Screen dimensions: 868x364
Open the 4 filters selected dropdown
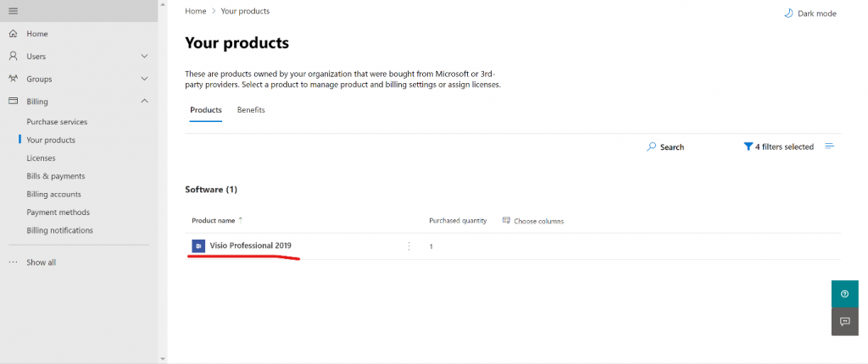coord(779,146)
